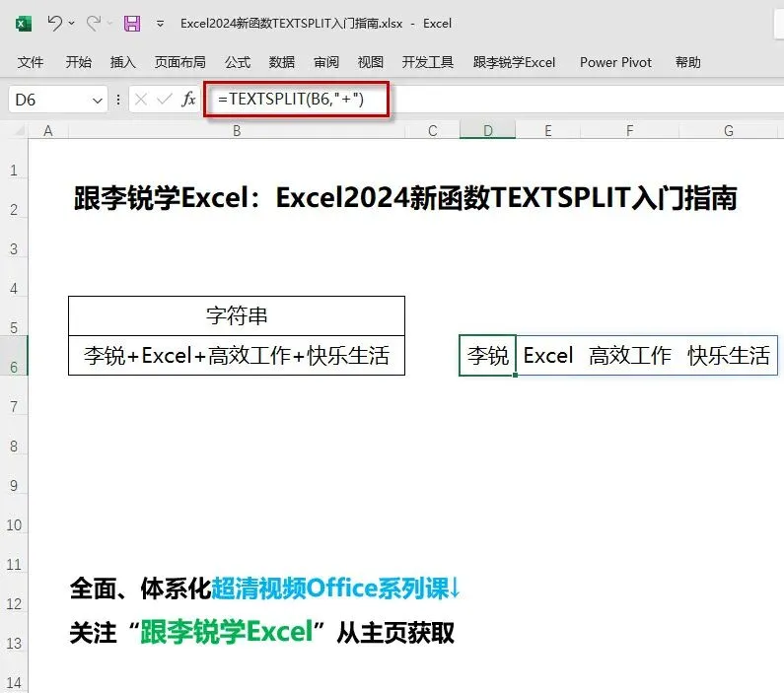Open the 开发工具 ribbon tab
Screen dimensions: 784x693
(427, 62)
